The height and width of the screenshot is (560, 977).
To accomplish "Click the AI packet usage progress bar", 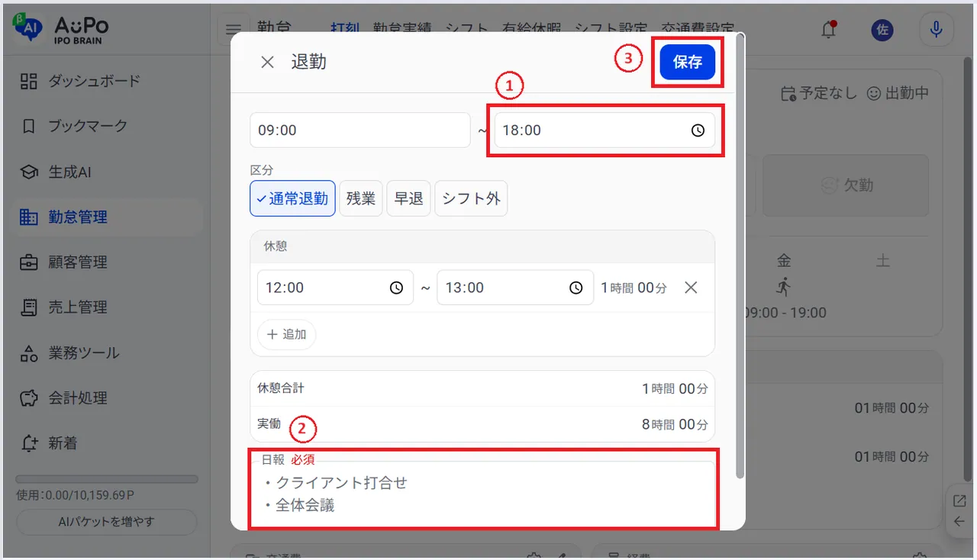I will point(107,479).
